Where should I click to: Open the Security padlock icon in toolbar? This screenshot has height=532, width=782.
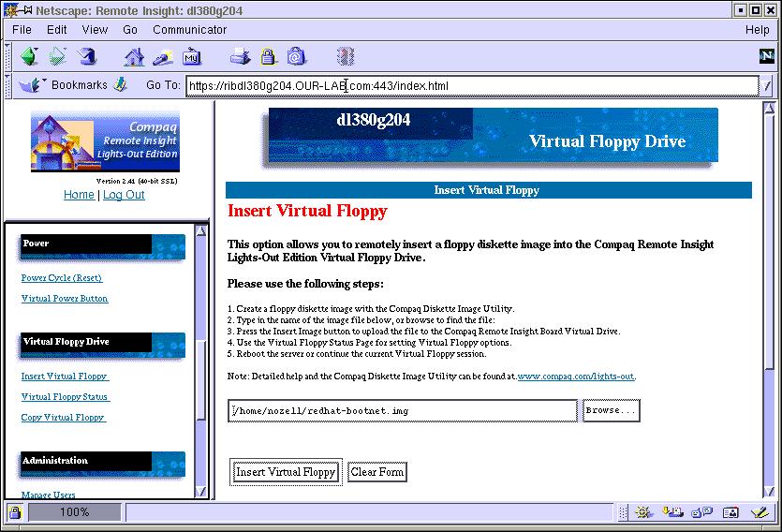[269, 57]
